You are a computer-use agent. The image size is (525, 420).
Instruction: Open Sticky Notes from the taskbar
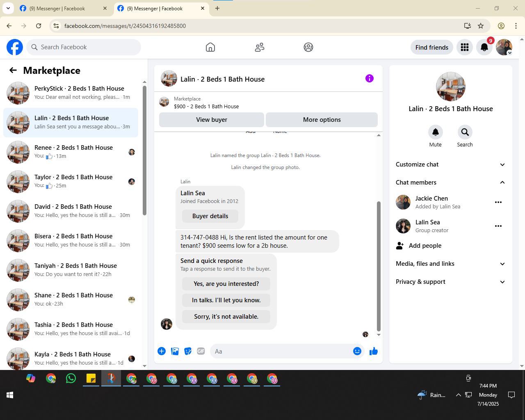[91, 378]
